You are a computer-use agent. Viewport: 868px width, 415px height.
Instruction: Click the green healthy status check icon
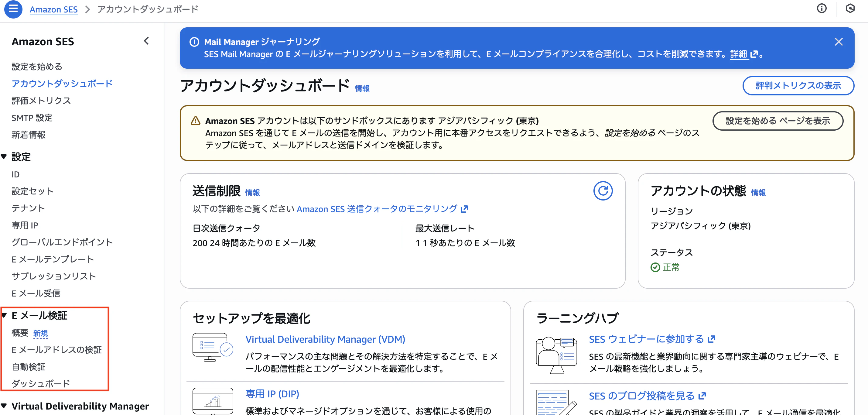(655, 267)
